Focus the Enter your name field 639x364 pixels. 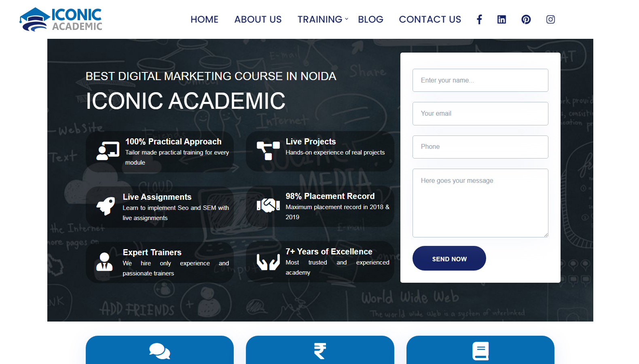coord(480,80)
